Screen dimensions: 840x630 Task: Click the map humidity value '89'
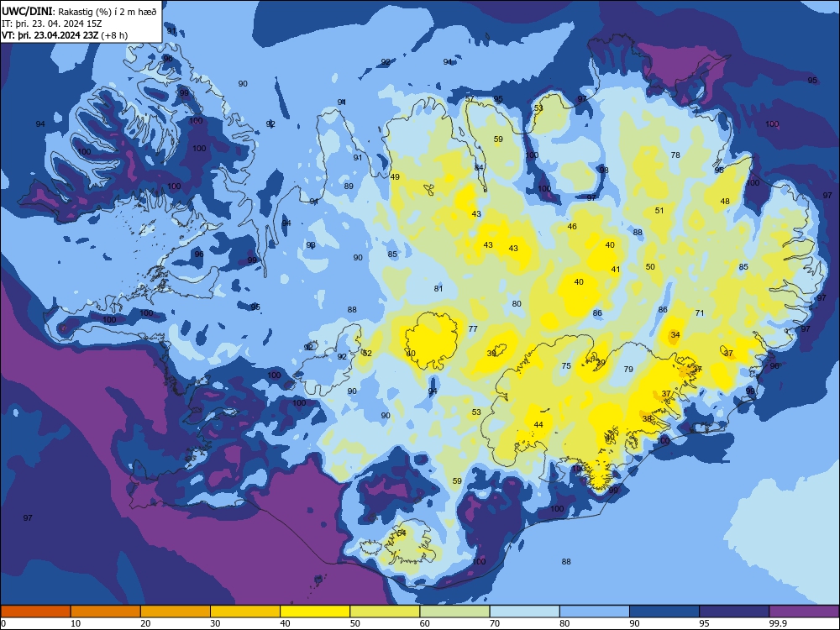tap(349, 186)
